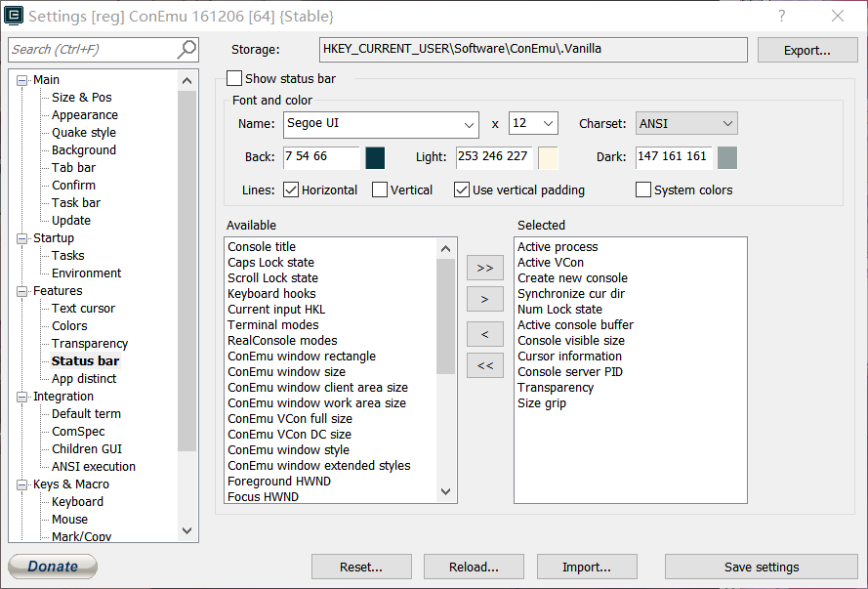Click the ConEmu title bar icon

[15, 16]
